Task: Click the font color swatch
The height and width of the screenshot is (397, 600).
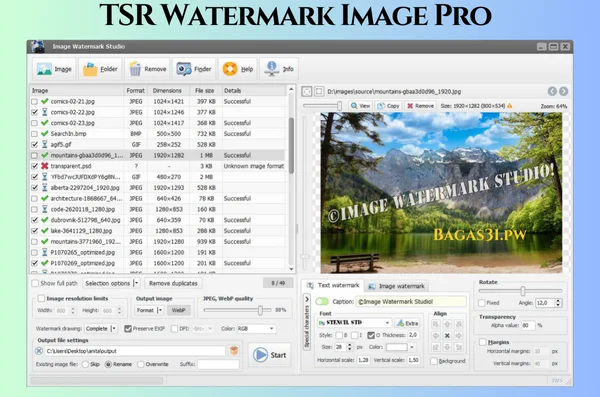Action: 396,347
